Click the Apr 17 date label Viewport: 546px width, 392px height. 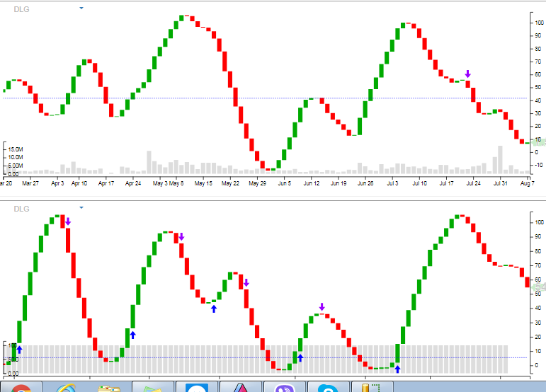coord(106,183)
